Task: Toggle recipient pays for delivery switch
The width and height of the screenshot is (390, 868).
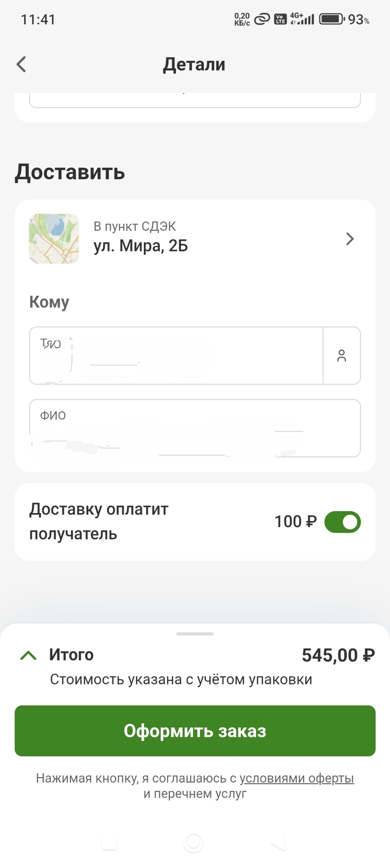Action: (x=342, y=522)
